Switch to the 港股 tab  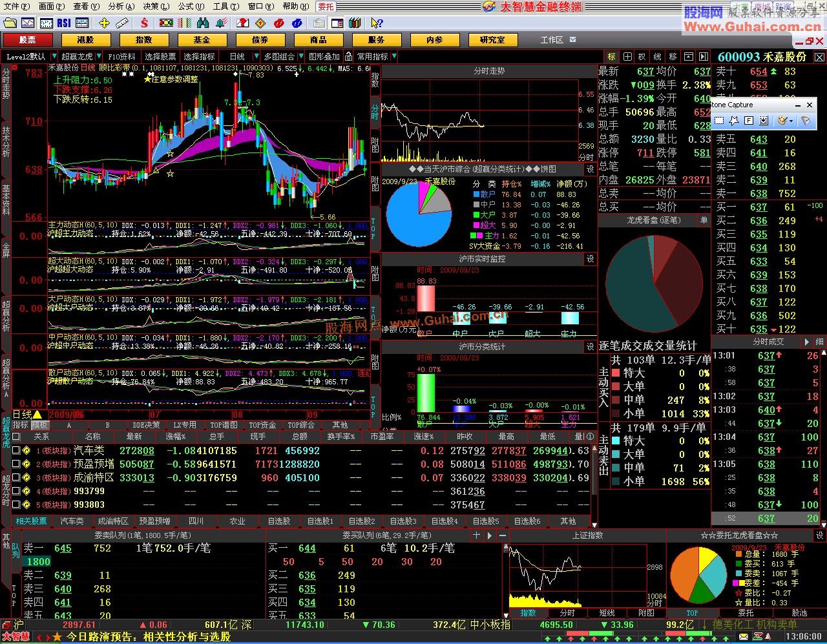click(86, 39)
